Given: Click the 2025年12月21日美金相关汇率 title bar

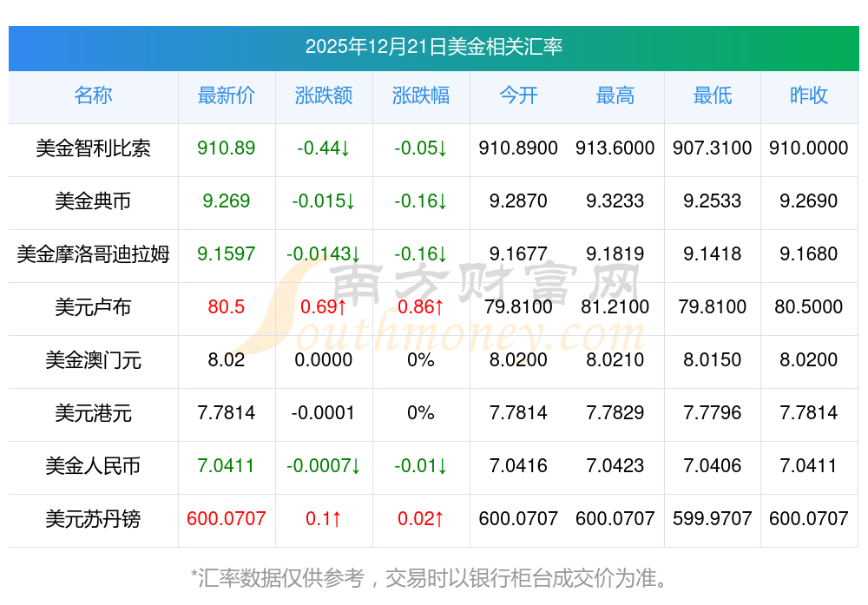Looking at the screenshot, I should (x=433, y=47).
